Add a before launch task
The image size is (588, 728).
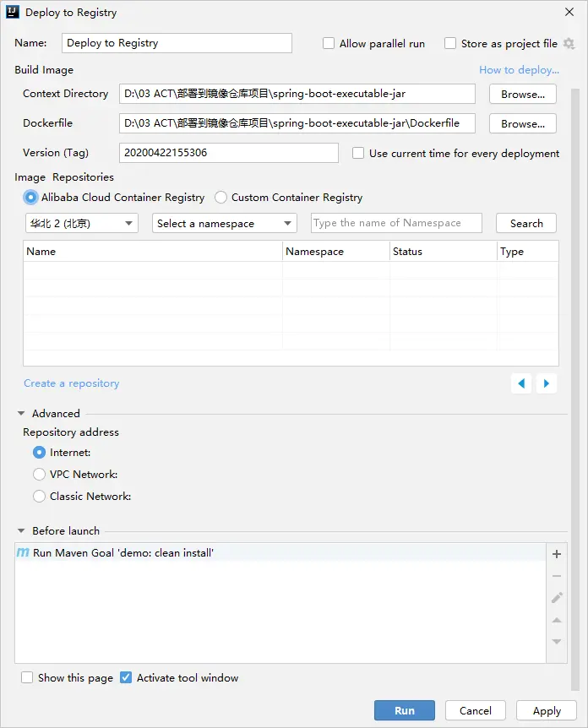557,554
